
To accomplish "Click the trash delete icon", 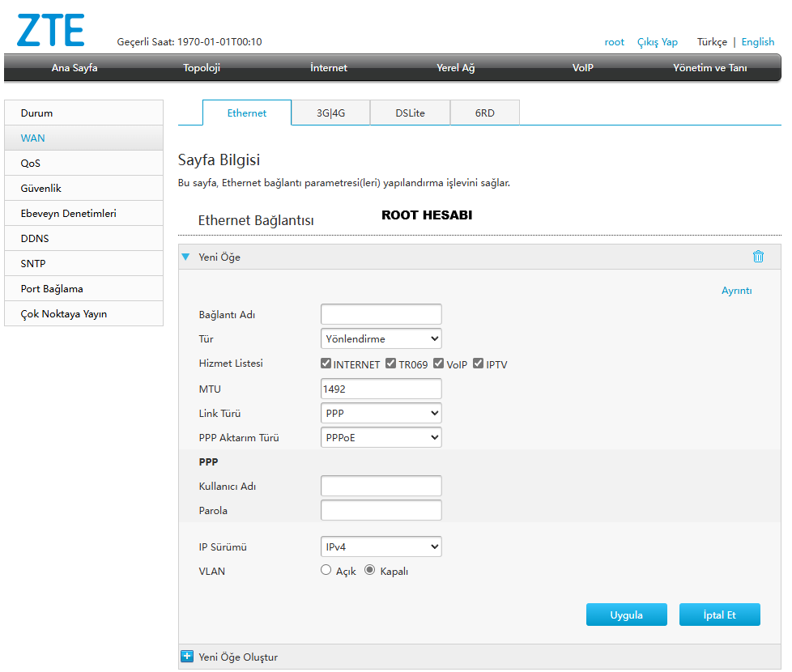I will pos(758,257).
